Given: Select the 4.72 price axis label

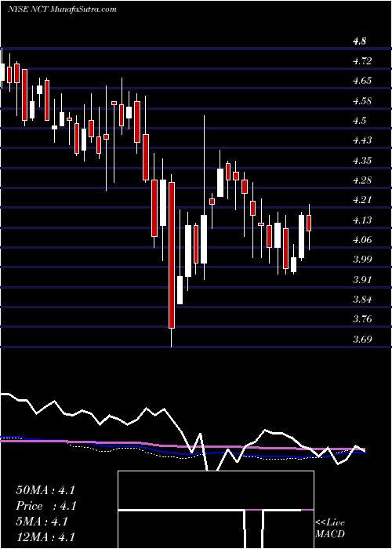Looking at the screenshot, I should point(362,61).
